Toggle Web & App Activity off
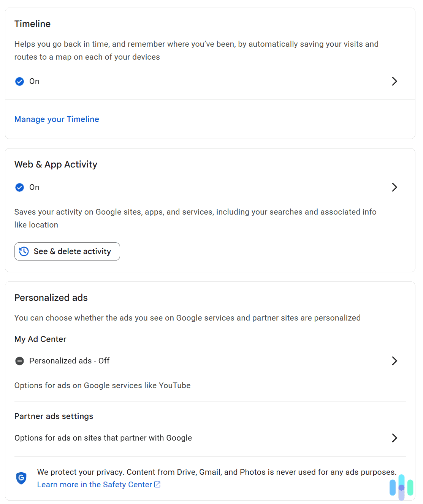This screenshot has height=504, width=423. click(x=34, y=187)
